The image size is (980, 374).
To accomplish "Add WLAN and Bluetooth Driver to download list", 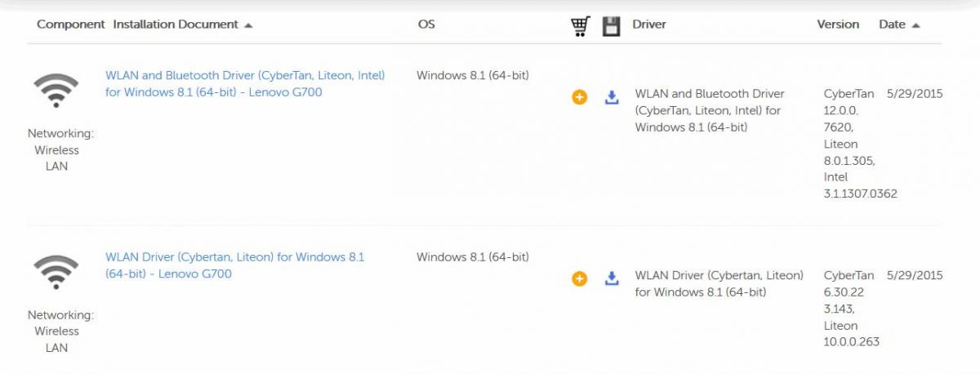I will coord(580,97).
